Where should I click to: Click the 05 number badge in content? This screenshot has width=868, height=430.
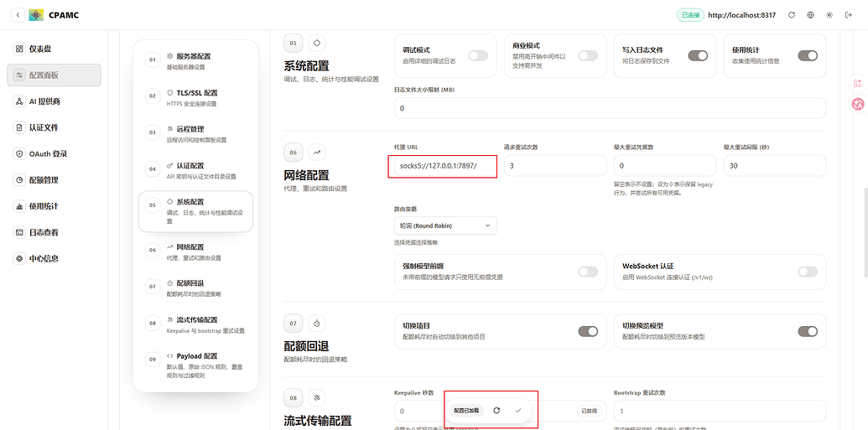[294, 43]
